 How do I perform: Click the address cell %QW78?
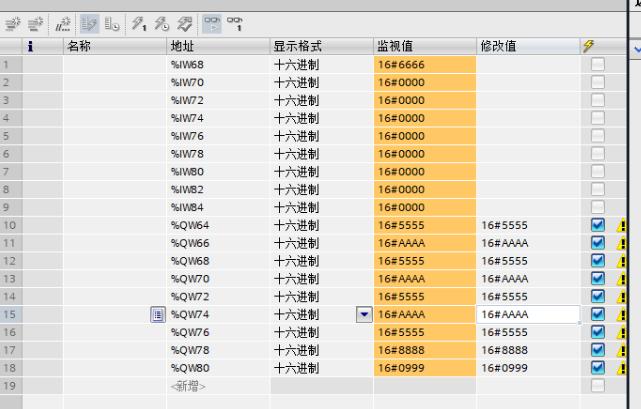click(218, 350)
